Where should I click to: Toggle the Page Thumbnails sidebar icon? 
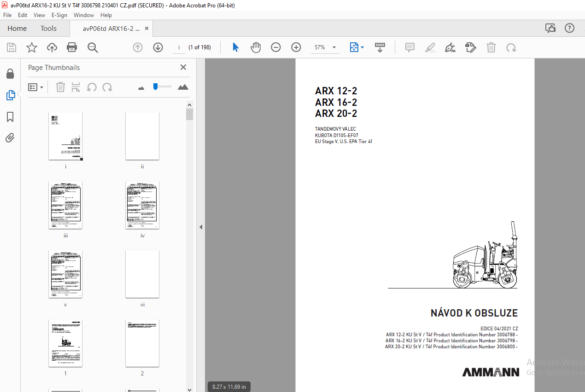[x=10, y=96]
